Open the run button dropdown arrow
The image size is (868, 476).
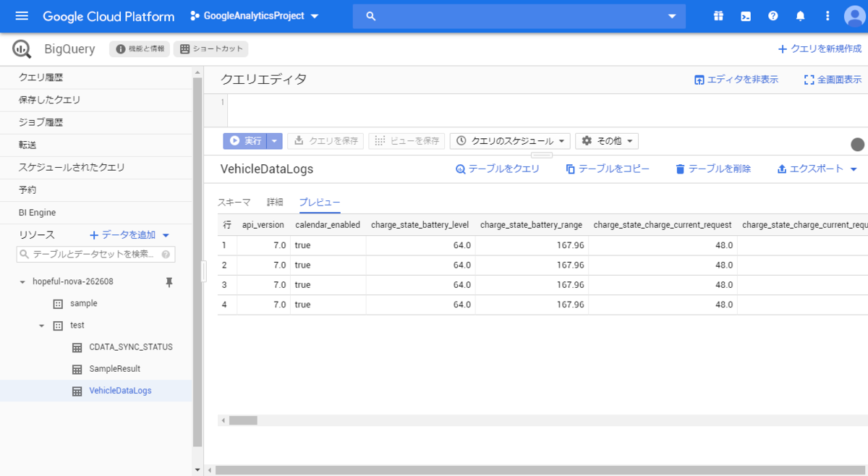pyautogui.click(x=275, y=141)
